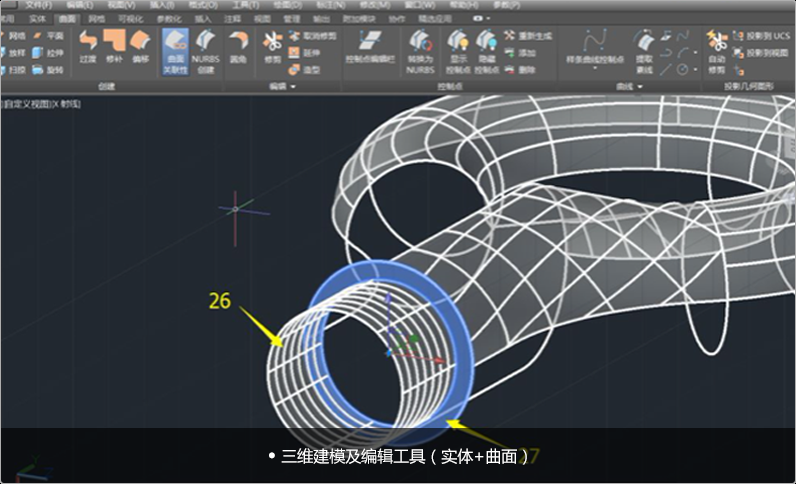Image resolution: width=796 pixels, height=484 pixels.
Task: Click Extract Isolines (提取素线) icon
Action: point(644,51)
